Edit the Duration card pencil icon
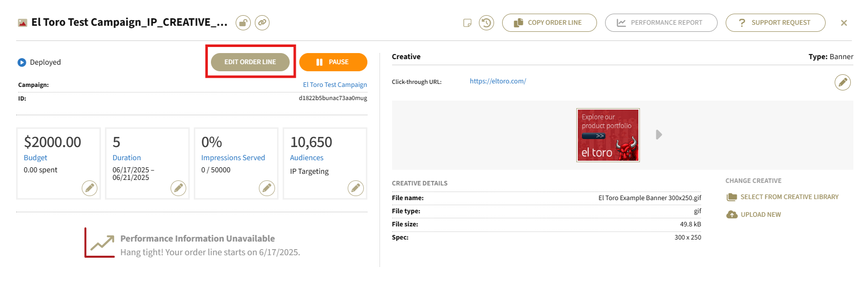The image size is (868, 283). tap(178, 188)
